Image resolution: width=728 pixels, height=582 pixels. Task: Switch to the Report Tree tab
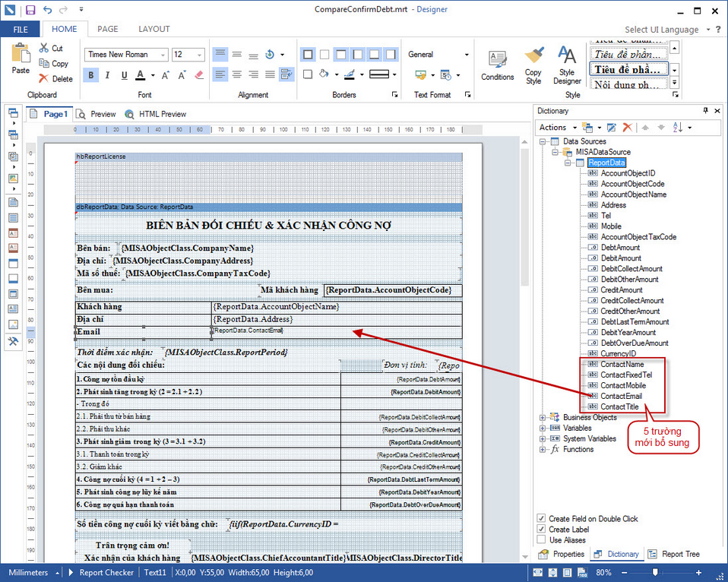[674, 554]
